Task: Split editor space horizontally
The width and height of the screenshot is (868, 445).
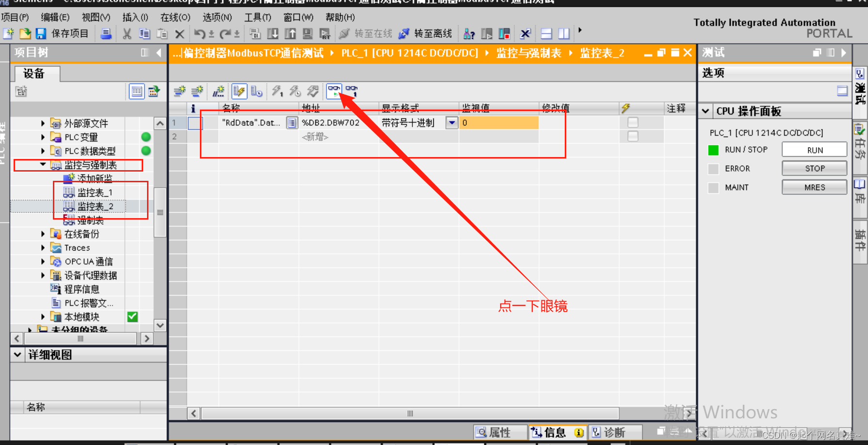Action: pyautogui.click(x=546, y=33)
